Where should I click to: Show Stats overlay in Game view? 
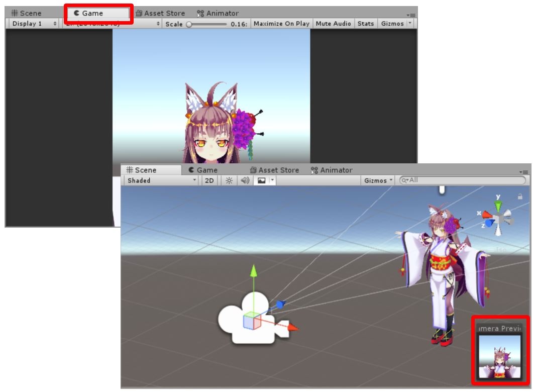365,24
